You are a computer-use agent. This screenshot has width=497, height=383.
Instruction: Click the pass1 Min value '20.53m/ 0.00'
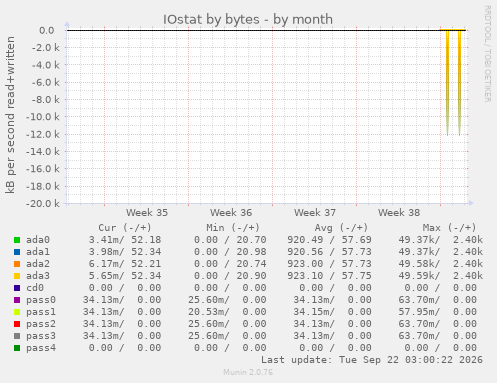coord(227,312)
